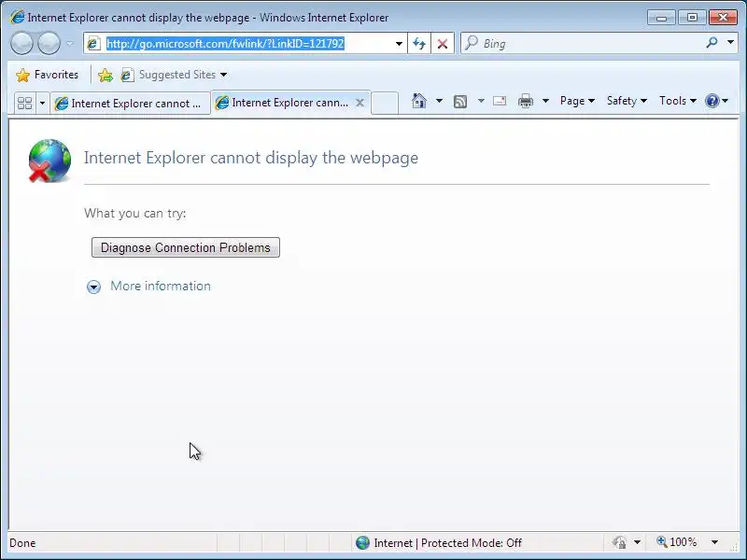Click the More information link text
Screen dimensions: 747x560
coord(161,286)
